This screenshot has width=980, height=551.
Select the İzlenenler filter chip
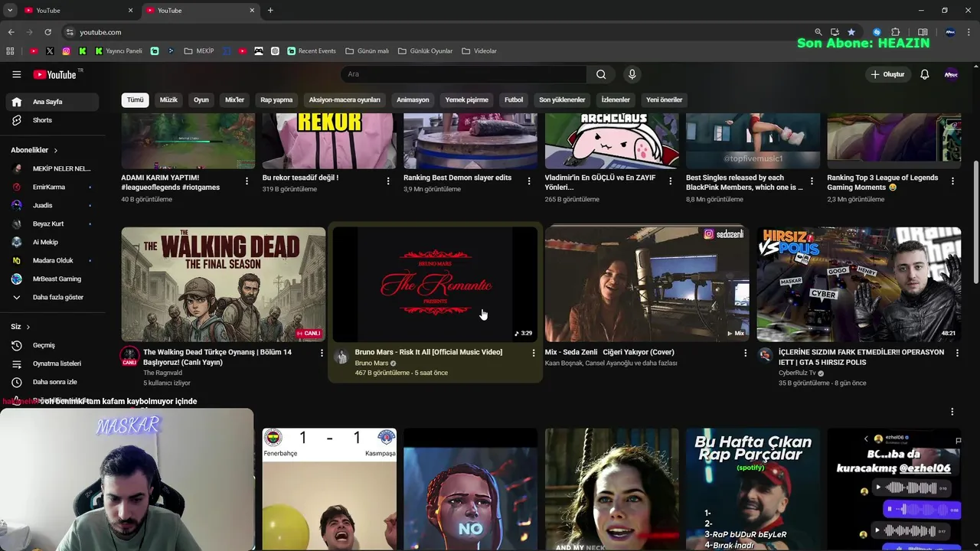616,99
